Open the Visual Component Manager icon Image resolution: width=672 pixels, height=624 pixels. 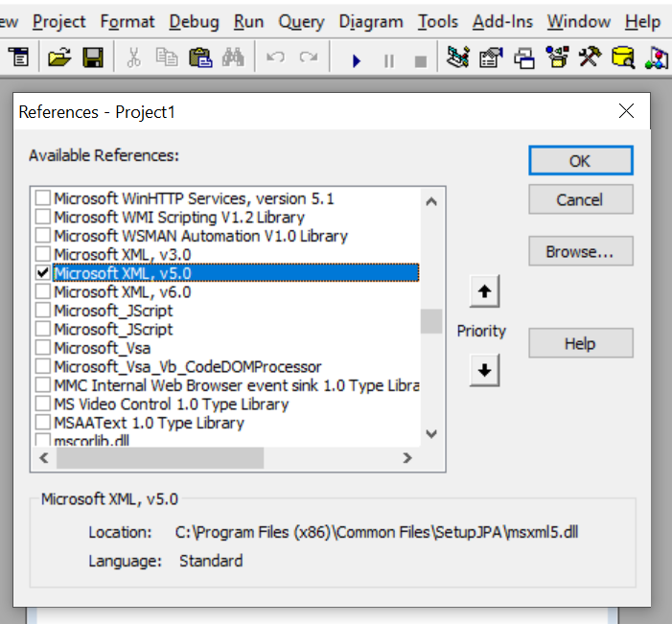pos(657,58)
